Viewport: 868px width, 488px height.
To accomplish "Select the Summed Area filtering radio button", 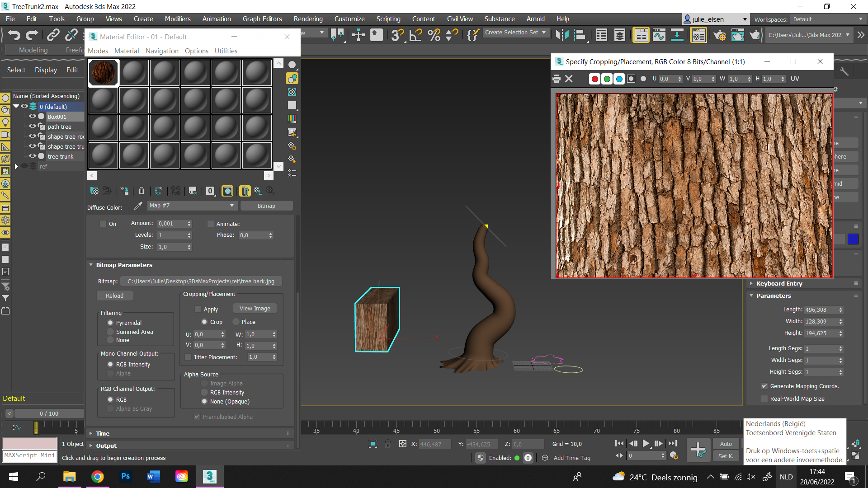I will click(110, 331).
